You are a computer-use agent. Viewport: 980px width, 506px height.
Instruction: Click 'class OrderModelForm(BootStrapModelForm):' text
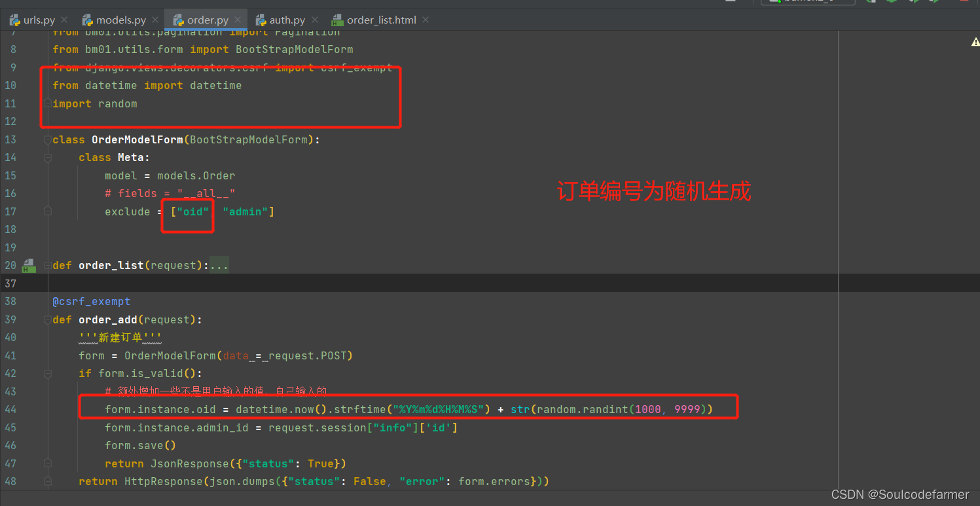pyautogui.click(x=187, y=139)
